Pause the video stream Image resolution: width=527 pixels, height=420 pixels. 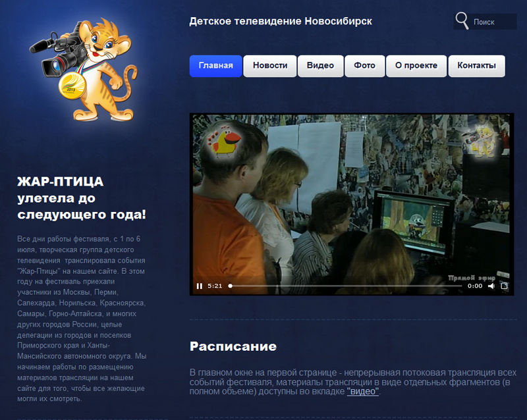pyautogui.click(x=199, y=286)
